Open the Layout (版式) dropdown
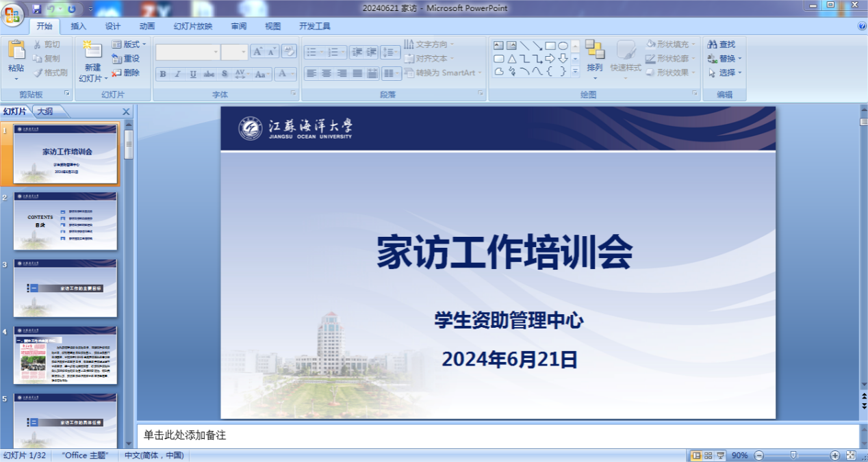868x462 pixels. (x=127, y=44)
